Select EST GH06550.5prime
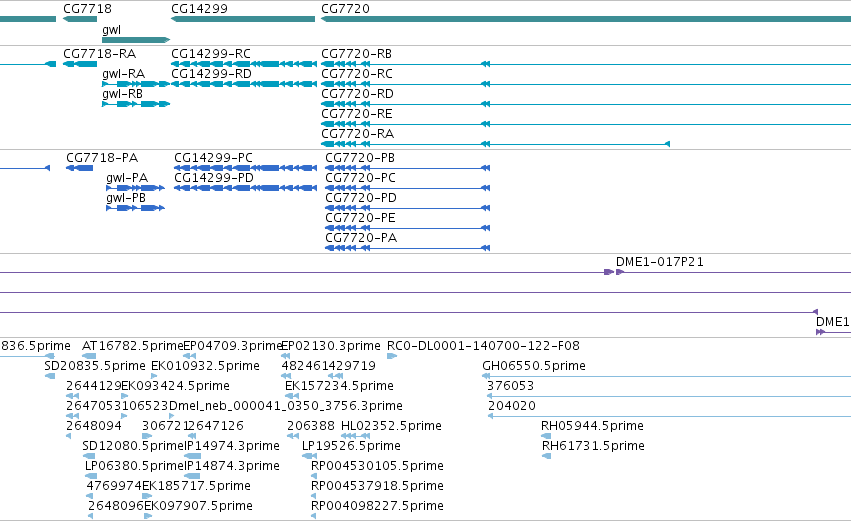 tap(534, 366)
